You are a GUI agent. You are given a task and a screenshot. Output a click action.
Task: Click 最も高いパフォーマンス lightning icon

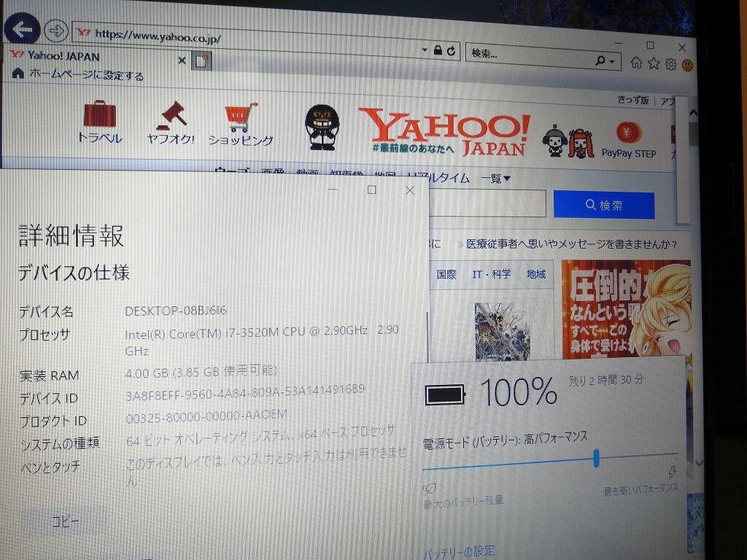point(672,472)
